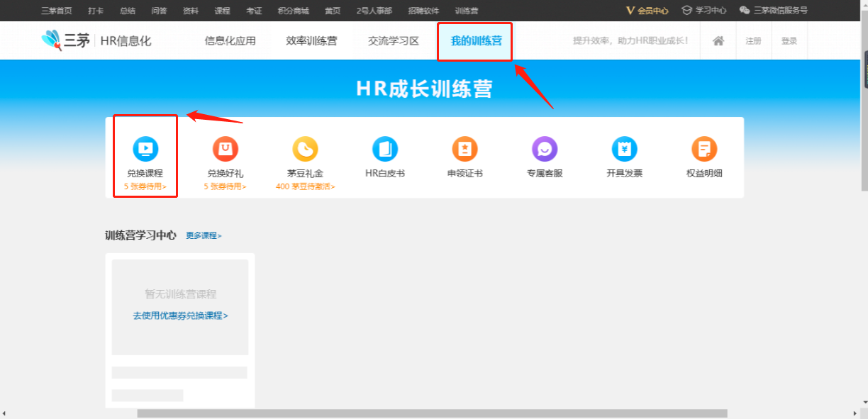Click 去使用优惠券兑换课程> link
Screen dimensions: 868x419
coord(180,315)
